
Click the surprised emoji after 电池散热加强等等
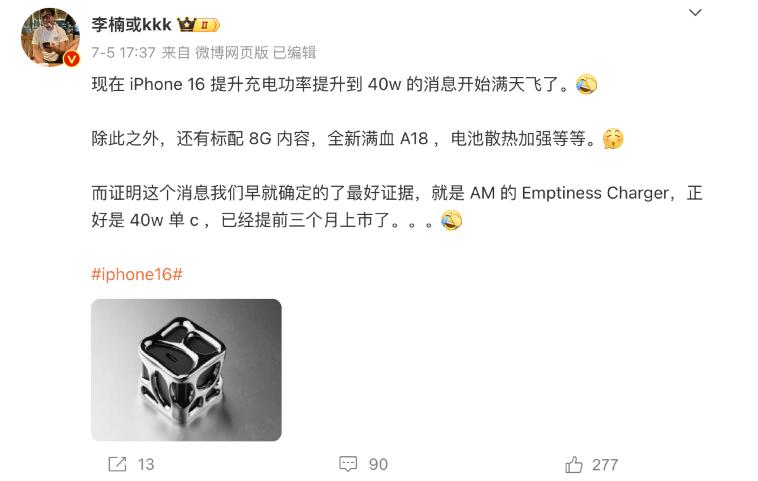click(613, 139)
